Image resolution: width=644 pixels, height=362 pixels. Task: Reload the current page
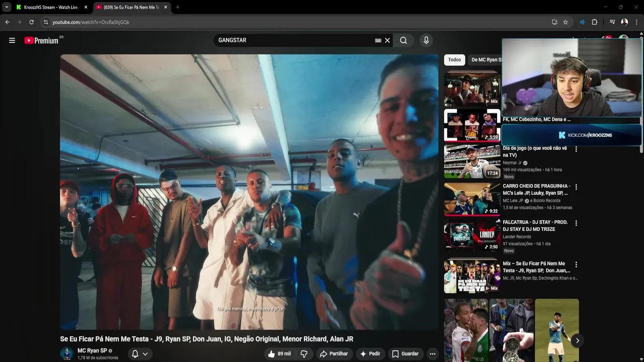(31, 22)
